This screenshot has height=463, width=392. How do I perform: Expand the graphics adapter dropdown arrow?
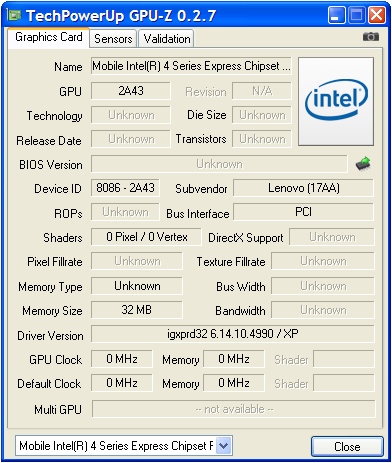[x=224, y=446]
